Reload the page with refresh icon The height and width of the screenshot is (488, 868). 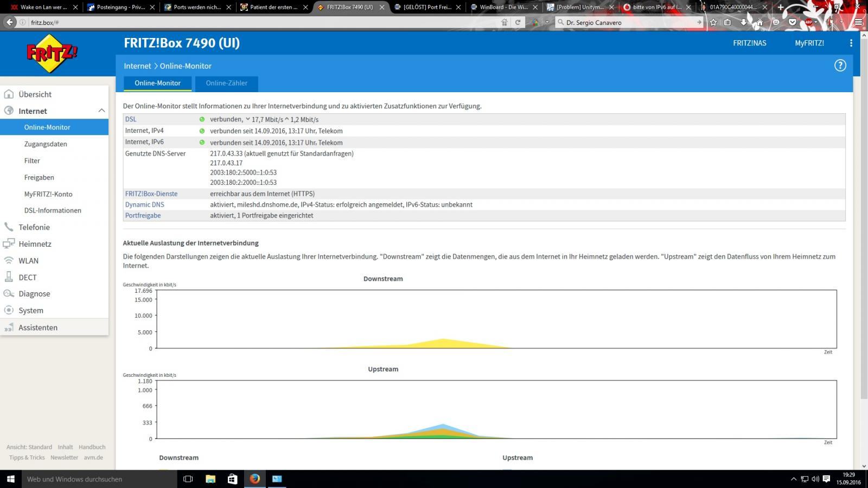coord(518,22)
